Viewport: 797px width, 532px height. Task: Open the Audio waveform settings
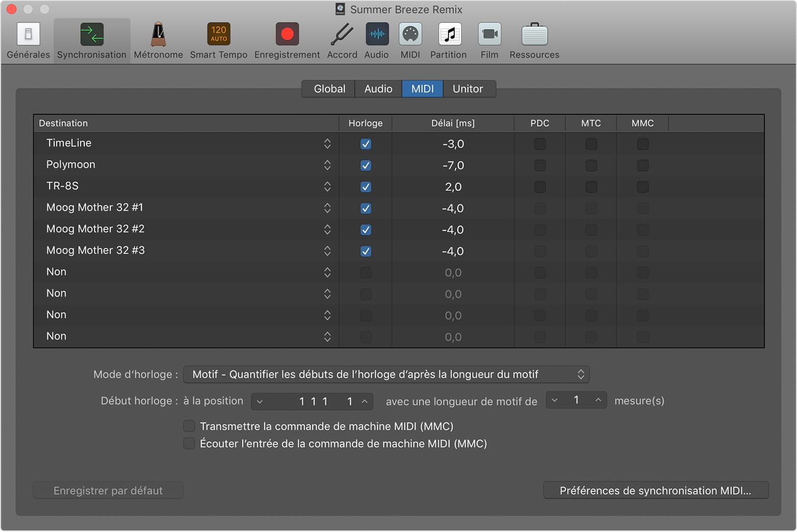(377, 41)
